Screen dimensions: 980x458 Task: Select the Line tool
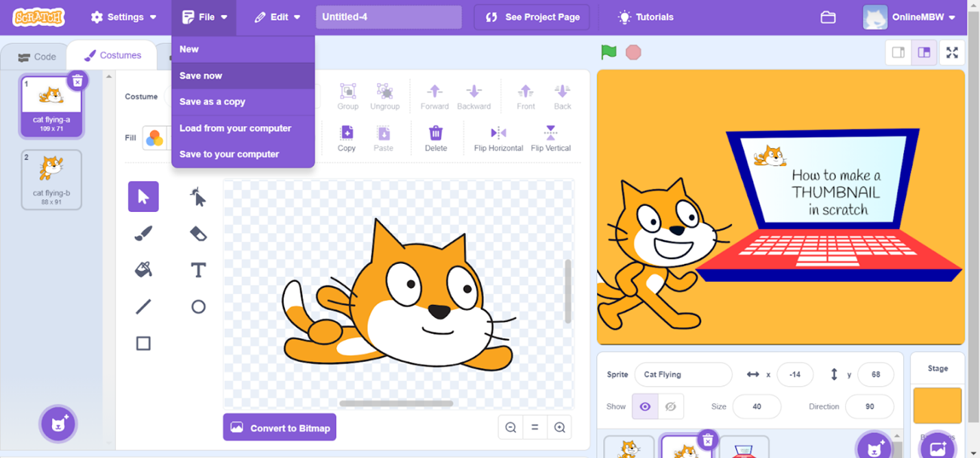click(x=143, y=306)
